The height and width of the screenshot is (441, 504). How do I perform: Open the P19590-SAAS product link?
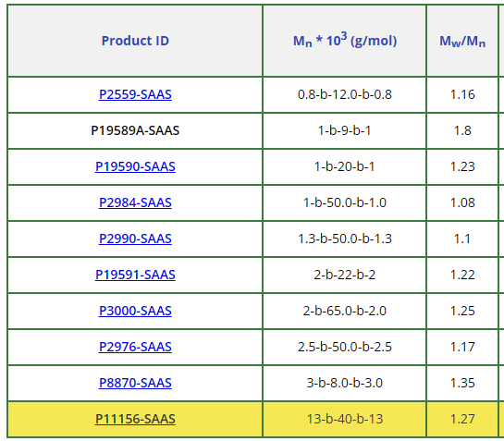pos(135,166)
